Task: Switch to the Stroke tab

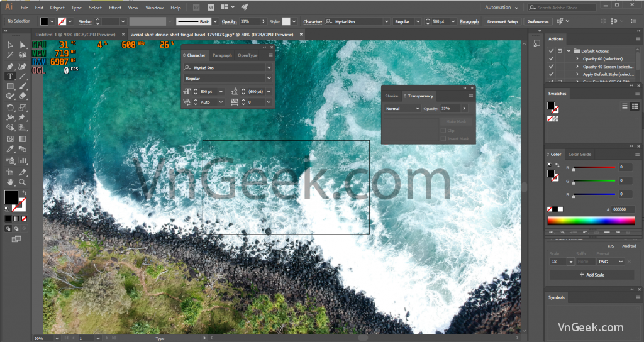Action: pos(391,96)
